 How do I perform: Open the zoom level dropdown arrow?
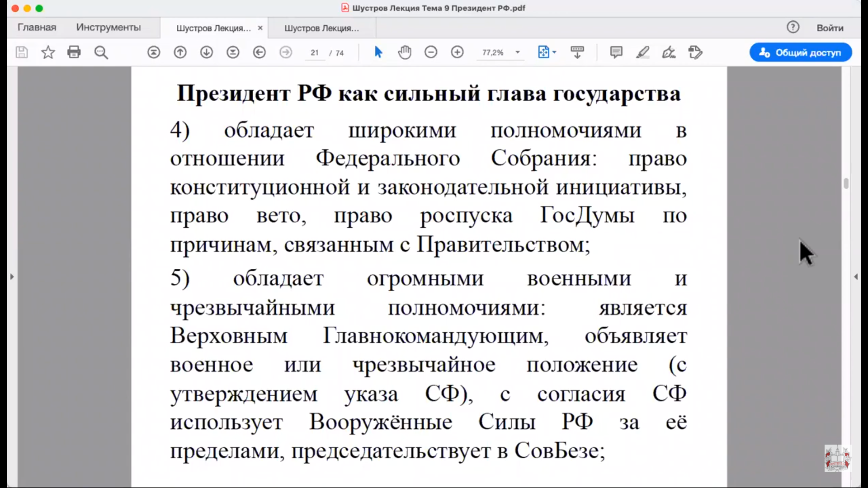[x=518, y=52]
